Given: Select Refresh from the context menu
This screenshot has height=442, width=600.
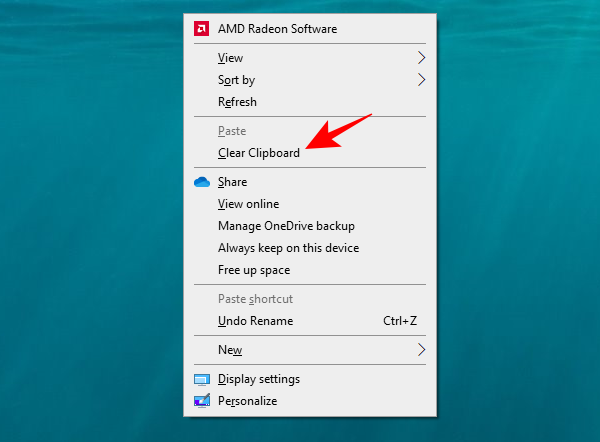Looking at the screenshot, I should point(310,102).
